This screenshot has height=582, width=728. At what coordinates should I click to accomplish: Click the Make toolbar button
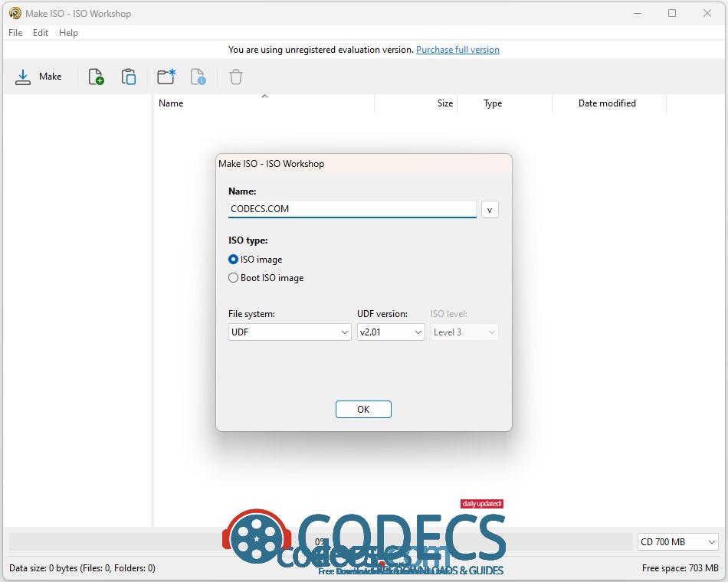pyautogui.click(x=38, y=77)
